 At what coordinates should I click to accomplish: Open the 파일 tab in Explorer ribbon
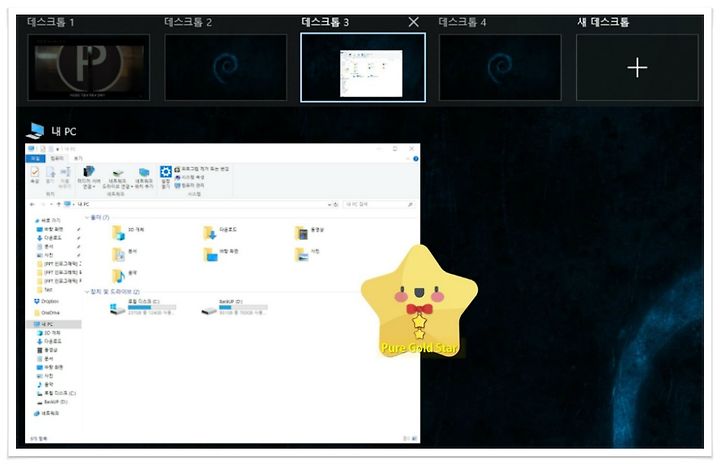(35, 158)
